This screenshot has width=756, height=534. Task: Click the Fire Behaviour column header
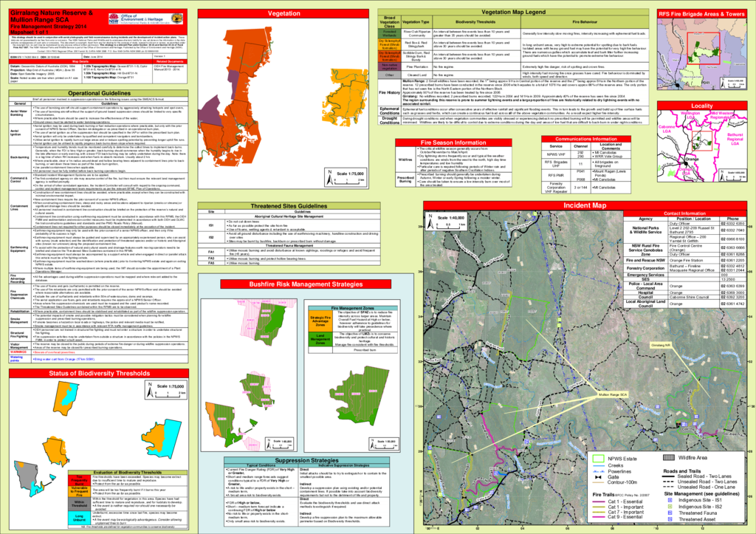(585, 21)
